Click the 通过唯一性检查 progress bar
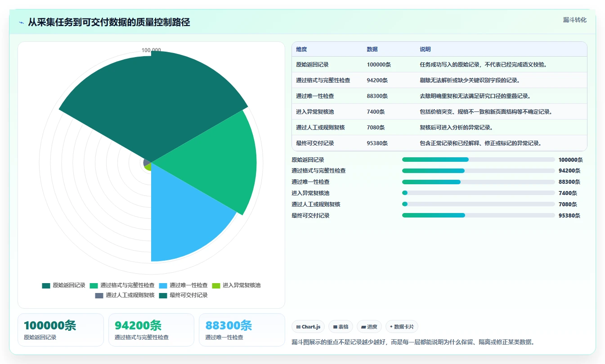 click(x=478, y=182)
